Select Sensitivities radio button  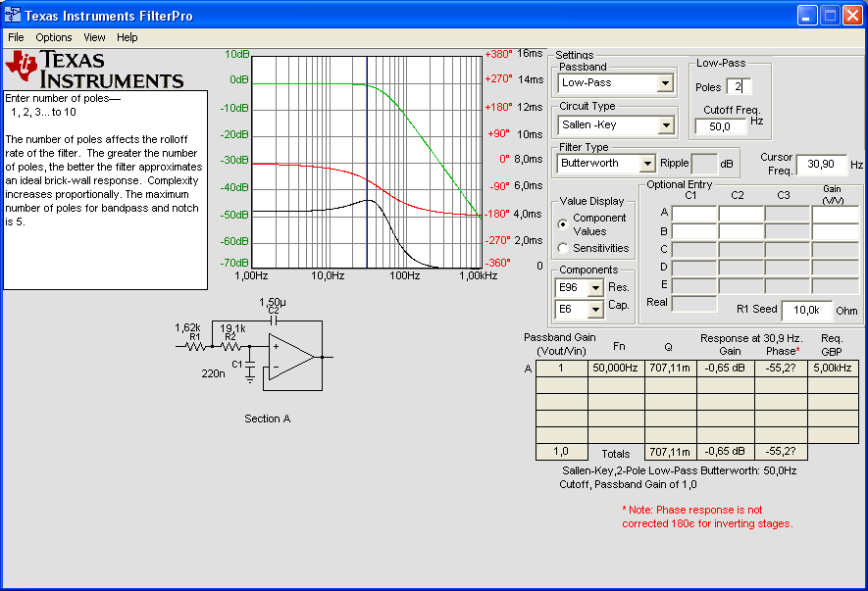click(x=563, y=249)
